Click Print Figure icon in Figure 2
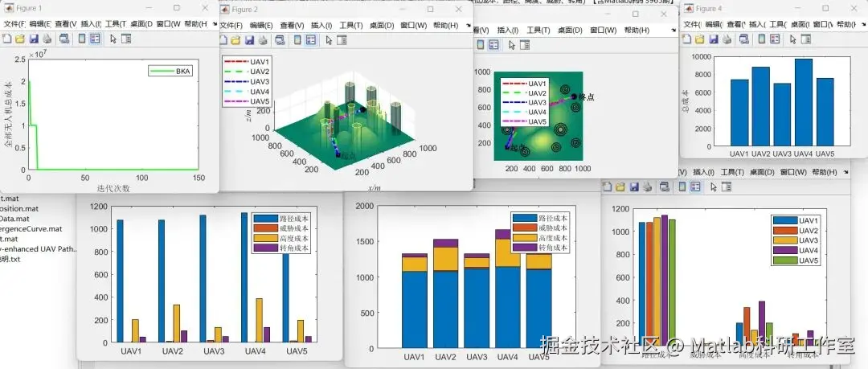 [263, 40]
